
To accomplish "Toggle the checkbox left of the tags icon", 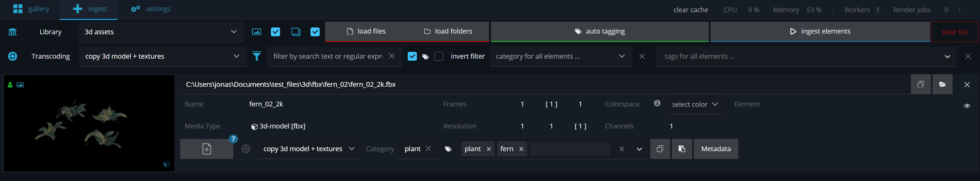I will tap(412, 56).
